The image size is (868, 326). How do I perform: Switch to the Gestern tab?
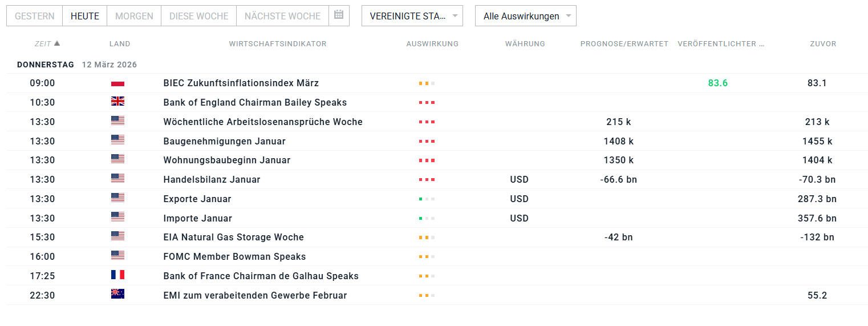pyautogui.click(x=34, y=16)
